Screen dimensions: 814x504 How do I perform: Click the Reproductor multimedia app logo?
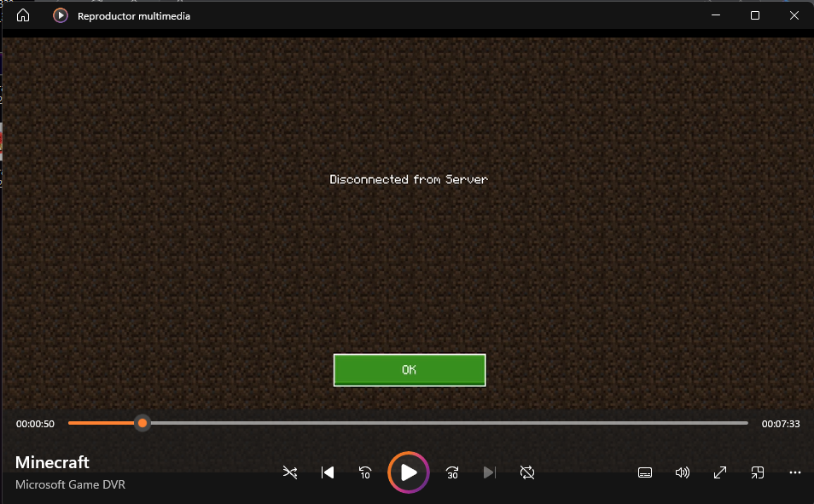coord(61,15)
